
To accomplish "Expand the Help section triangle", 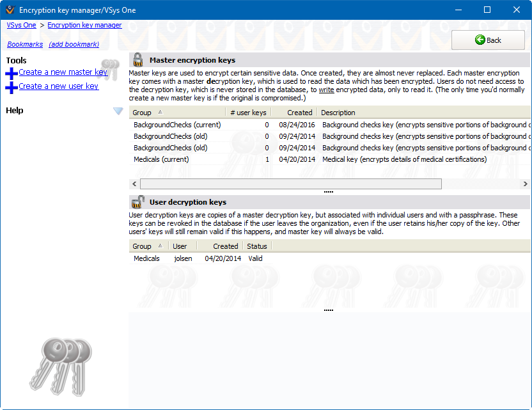I will [118, 111].
